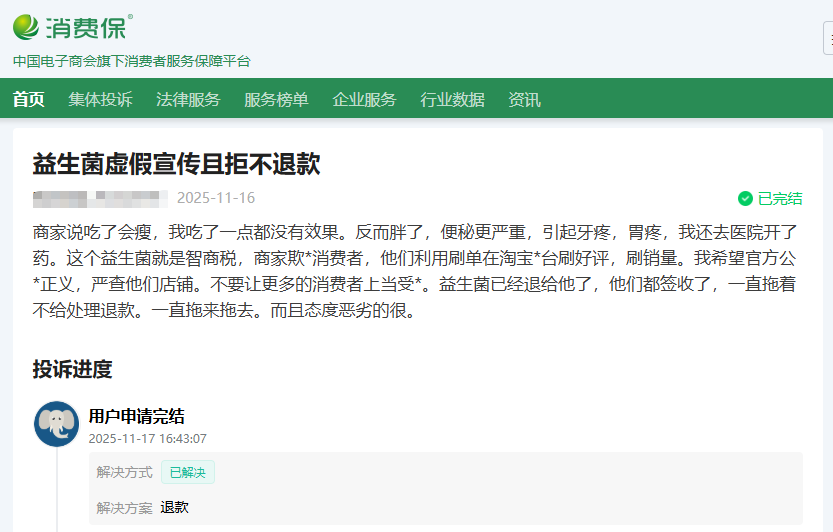Click the green checkmark beside 已完结
Viewport: 833px width, 532px height.
coord(745,198)
